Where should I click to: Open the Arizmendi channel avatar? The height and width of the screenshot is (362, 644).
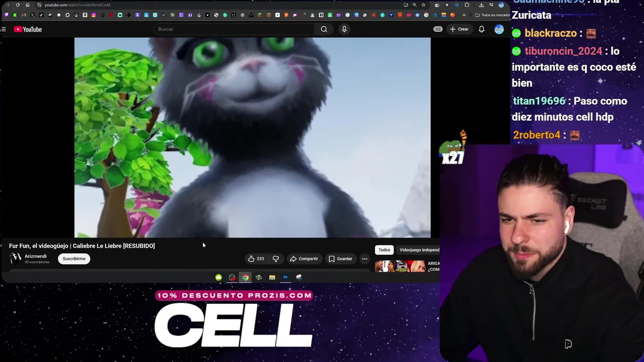[x=16, y=258]
